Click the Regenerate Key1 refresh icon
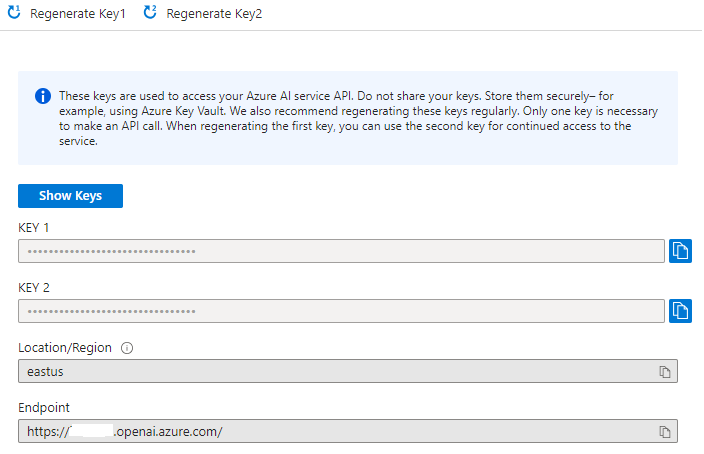 click(15, 14)
